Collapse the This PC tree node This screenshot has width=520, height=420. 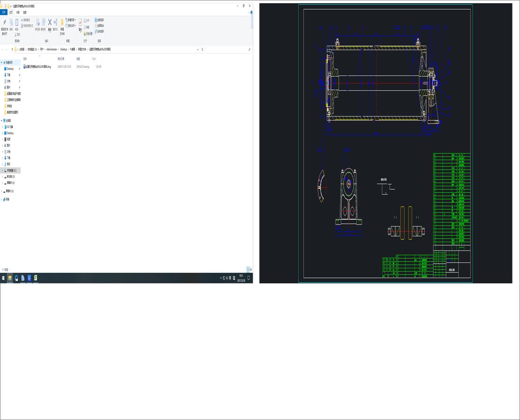pyautogui.click(x=3, y=120)
